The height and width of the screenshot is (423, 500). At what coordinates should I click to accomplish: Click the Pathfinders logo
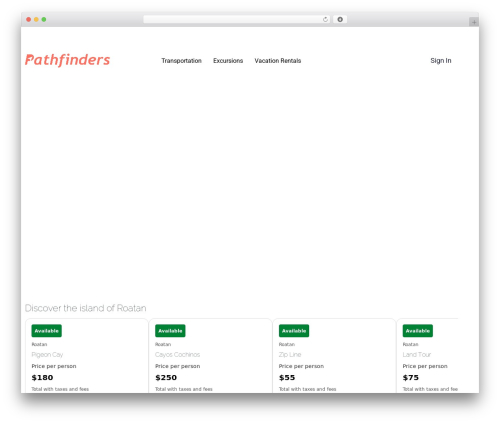pyautogui.click(x=67, y=60)
